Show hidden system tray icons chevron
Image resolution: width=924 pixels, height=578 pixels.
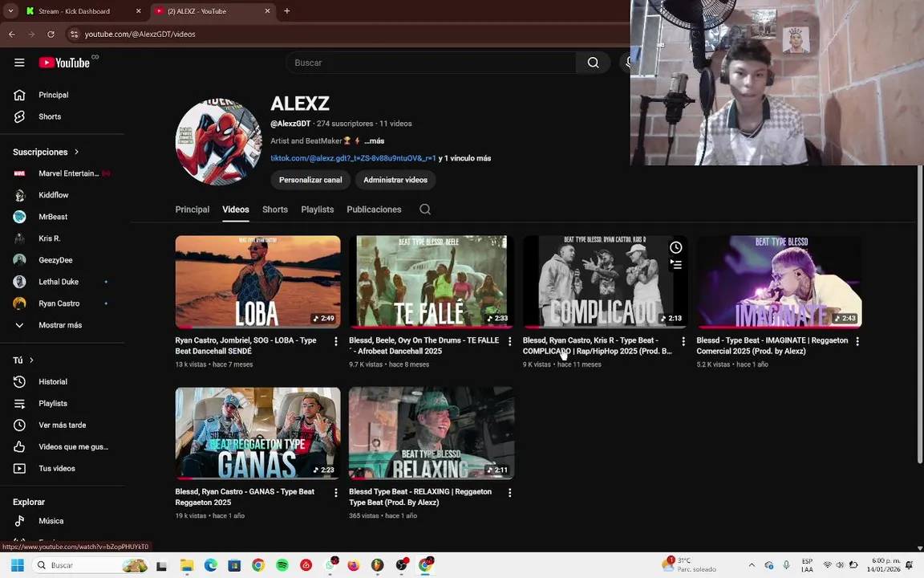752,565
